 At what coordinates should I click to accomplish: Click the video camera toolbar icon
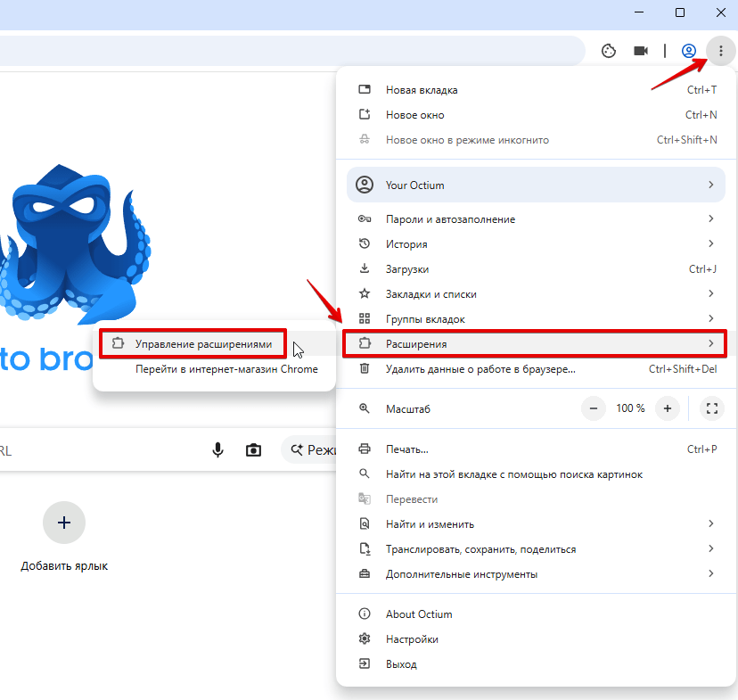[641, 51]
